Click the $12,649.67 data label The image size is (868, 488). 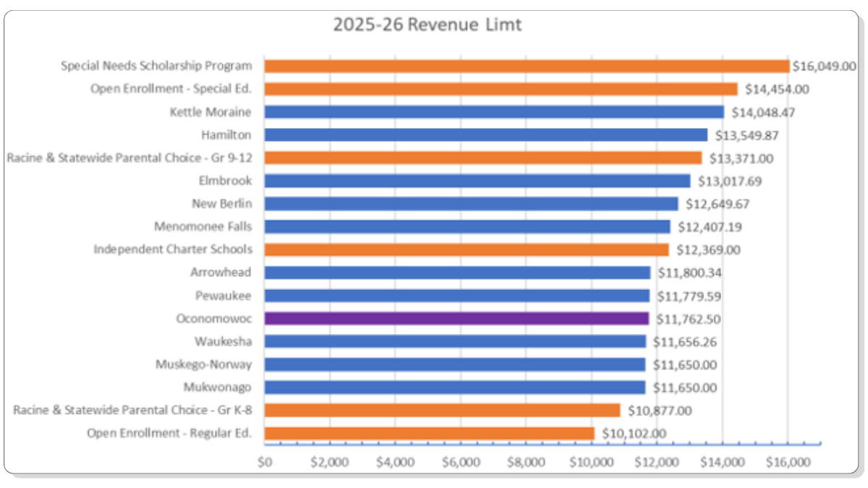[717, 204]
